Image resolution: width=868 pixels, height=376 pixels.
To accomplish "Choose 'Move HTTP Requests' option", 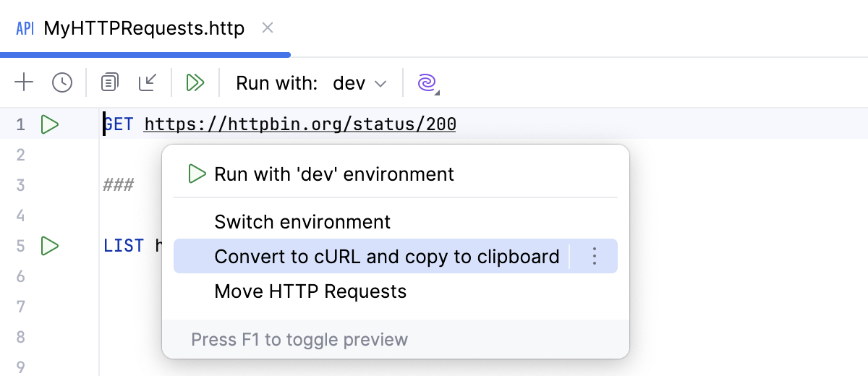I will pos(310,291).
